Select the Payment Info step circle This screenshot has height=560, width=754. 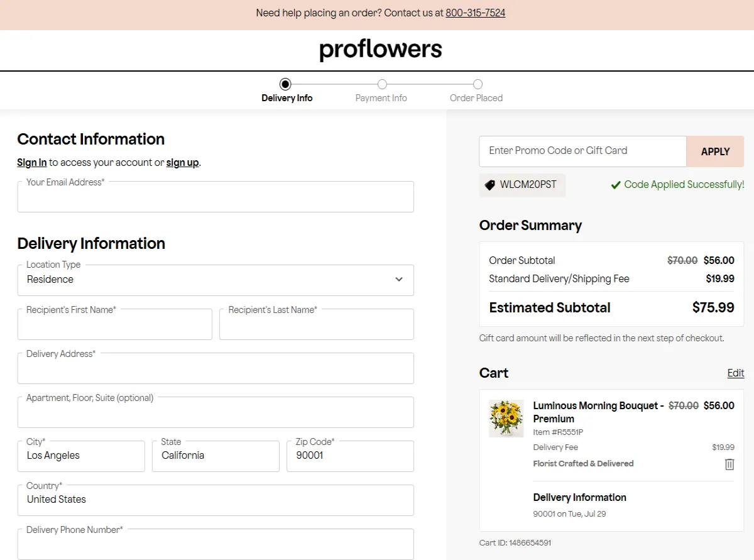pos(382,84)
